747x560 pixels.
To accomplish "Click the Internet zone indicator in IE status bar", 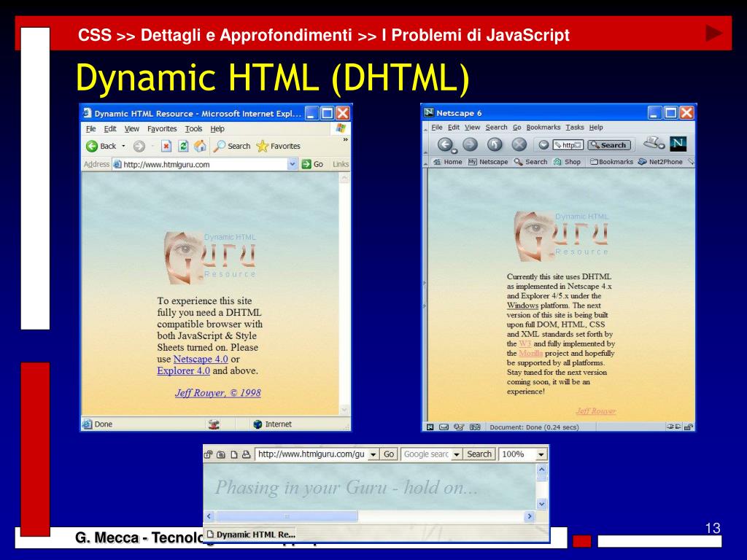I will coord(273,424).
